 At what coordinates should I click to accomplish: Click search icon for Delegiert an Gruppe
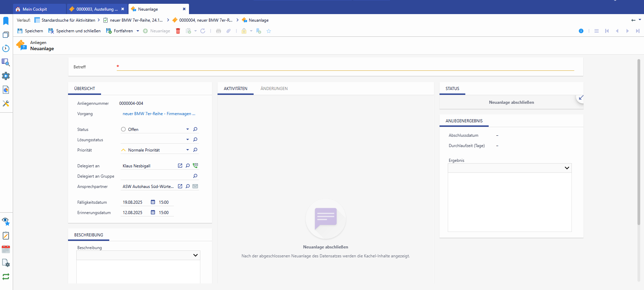(x=195, y=176)
